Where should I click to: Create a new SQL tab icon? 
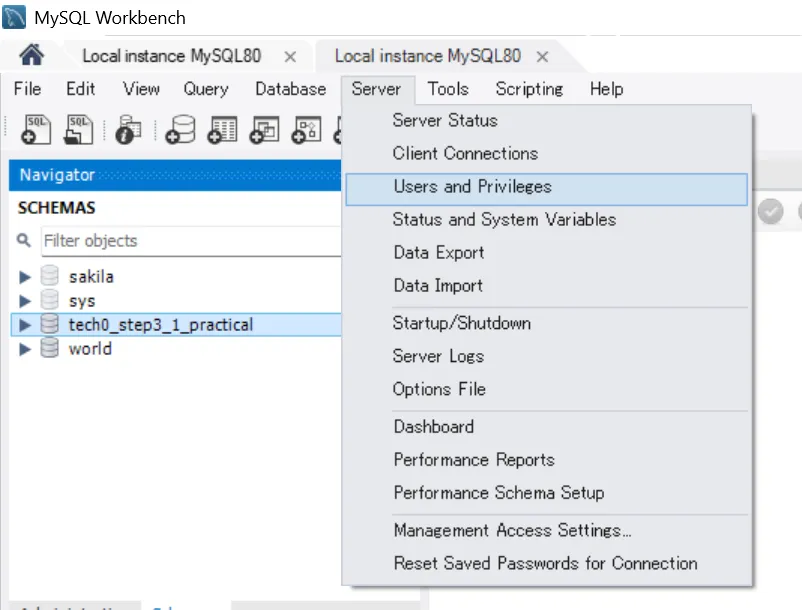pyautogui.click(x=36, y=129)
